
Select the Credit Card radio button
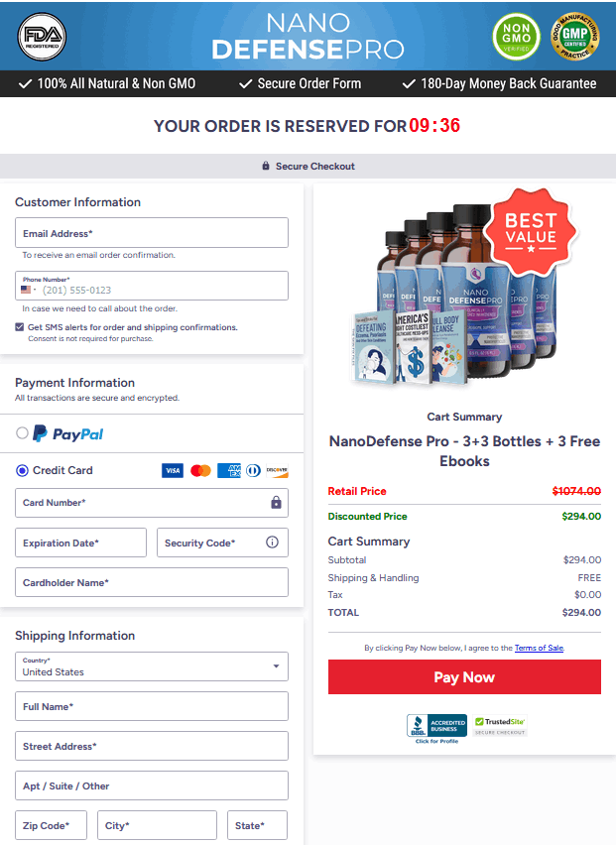click(x=22, y=470)
